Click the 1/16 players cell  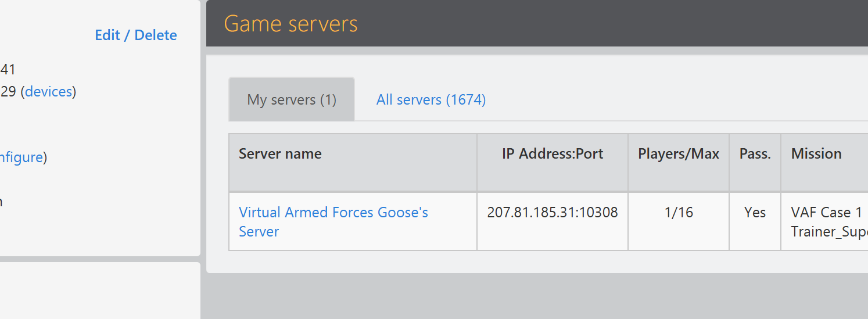click(679, 213)
